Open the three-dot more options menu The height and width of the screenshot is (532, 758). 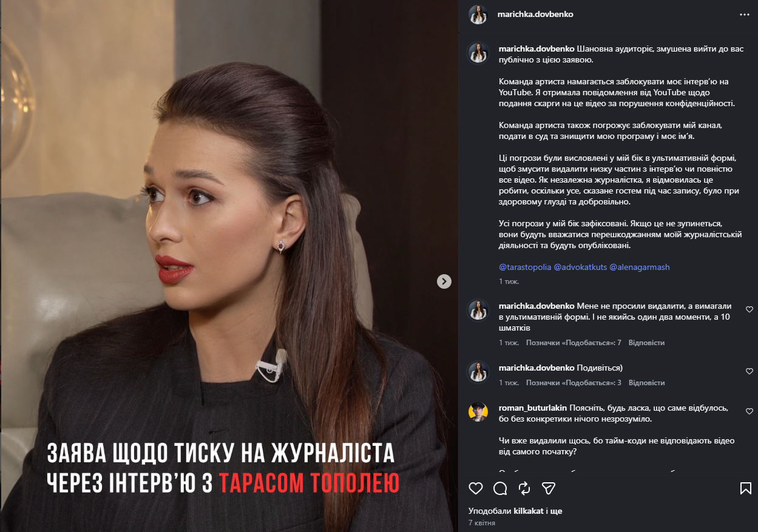coord(744,14)
